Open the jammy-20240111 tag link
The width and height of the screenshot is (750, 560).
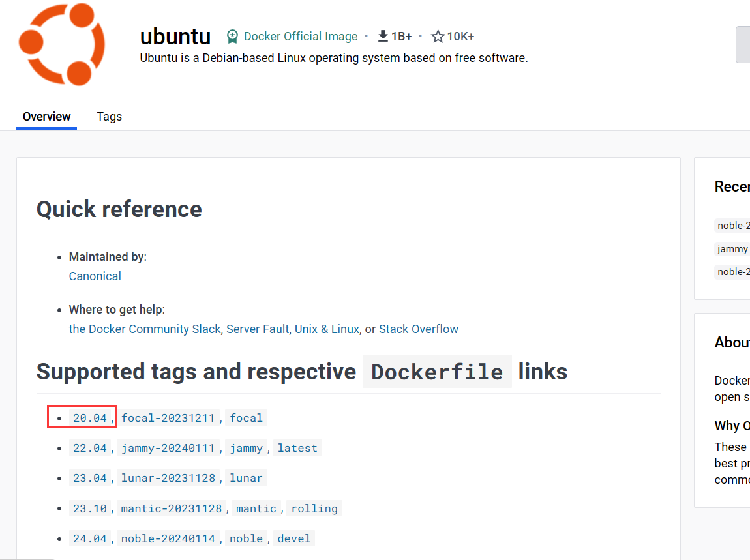pyautogui.click(x=168, y=448)
